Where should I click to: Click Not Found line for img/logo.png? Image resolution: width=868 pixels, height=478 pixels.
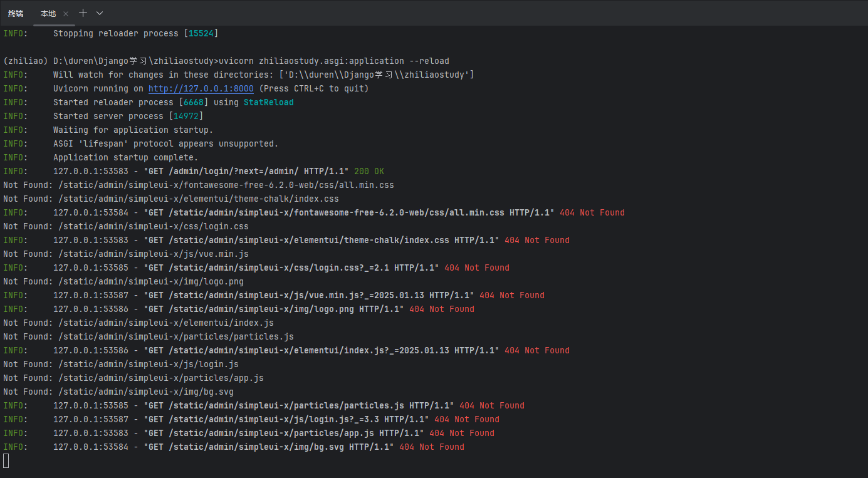click(123, 281)
